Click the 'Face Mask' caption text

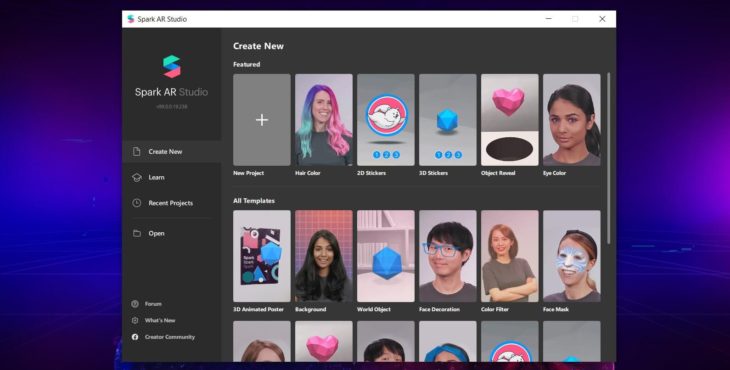[x=555, y=309]
